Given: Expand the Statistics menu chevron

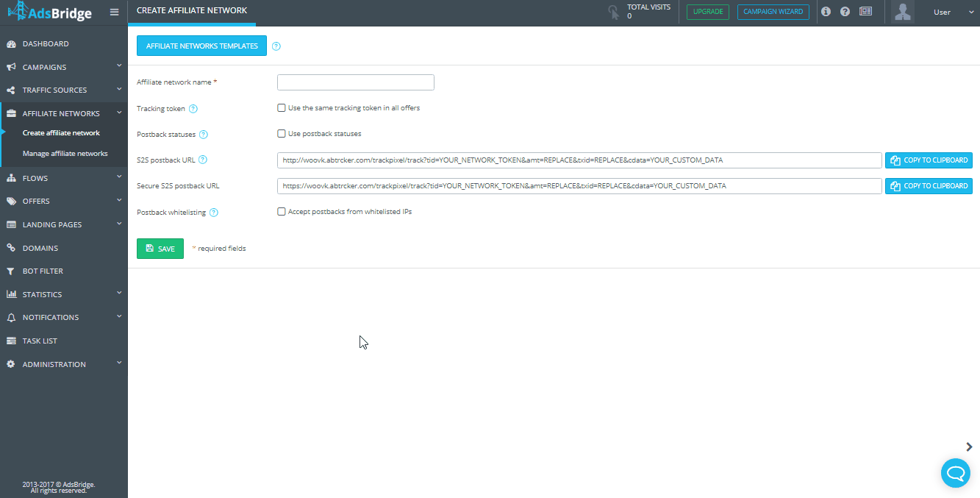Looking at the screenshot, I should pyautogui.click(x=119, y=294).
